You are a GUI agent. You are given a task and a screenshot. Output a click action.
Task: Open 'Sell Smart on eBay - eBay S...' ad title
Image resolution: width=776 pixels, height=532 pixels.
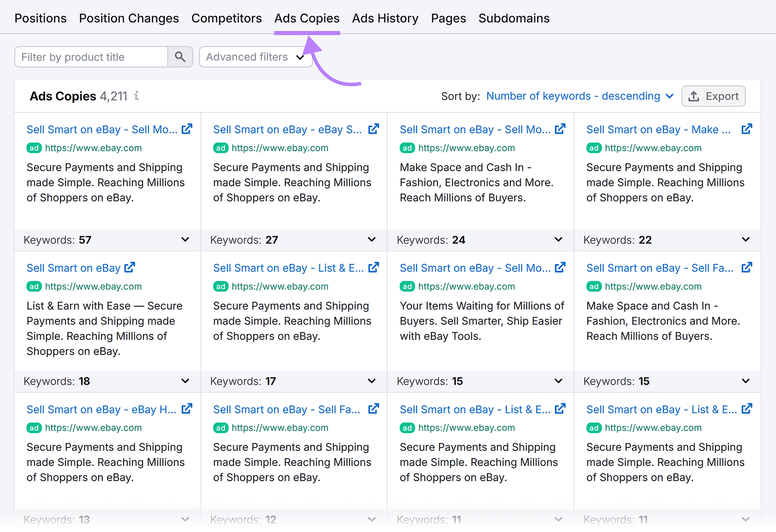(288, 129)
